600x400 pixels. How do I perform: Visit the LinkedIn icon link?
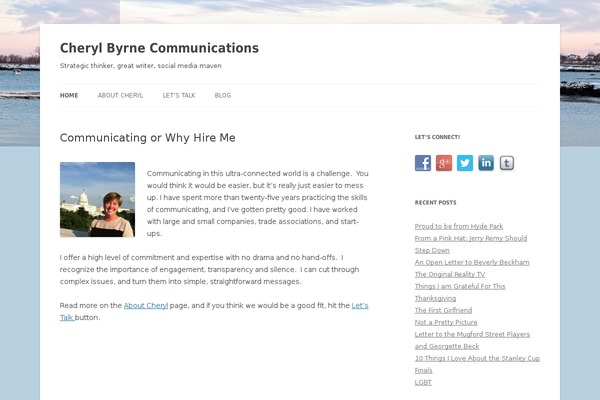pyautogui.click(x=486, y=163)
